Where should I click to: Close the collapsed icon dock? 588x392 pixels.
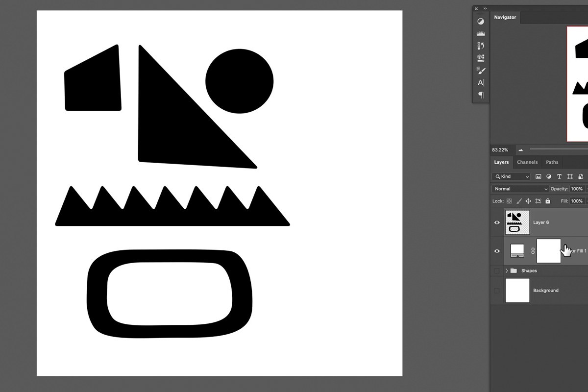[476, 8]
